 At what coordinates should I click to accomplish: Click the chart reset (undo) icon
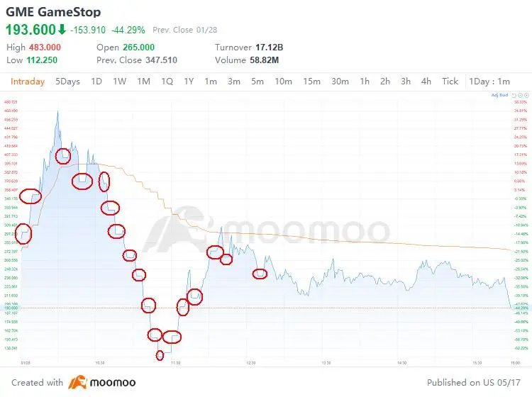(514, 94)
